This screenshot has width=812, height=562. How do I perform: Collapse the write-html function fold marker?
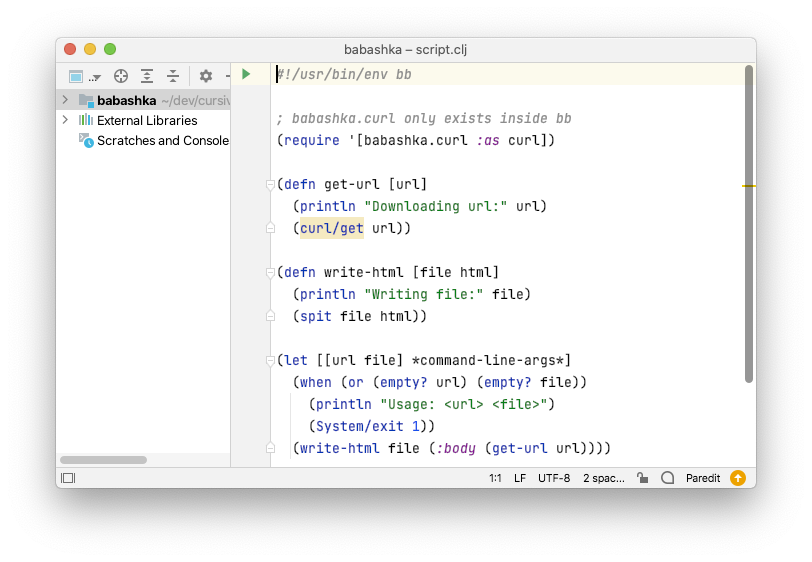[x=270, y=272]
